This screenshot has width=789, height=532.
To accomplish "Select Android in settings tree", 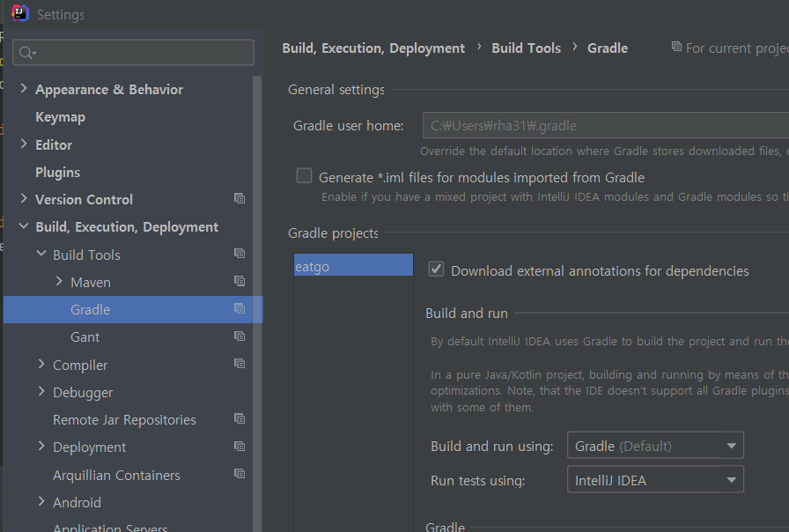I will point(77,502).
